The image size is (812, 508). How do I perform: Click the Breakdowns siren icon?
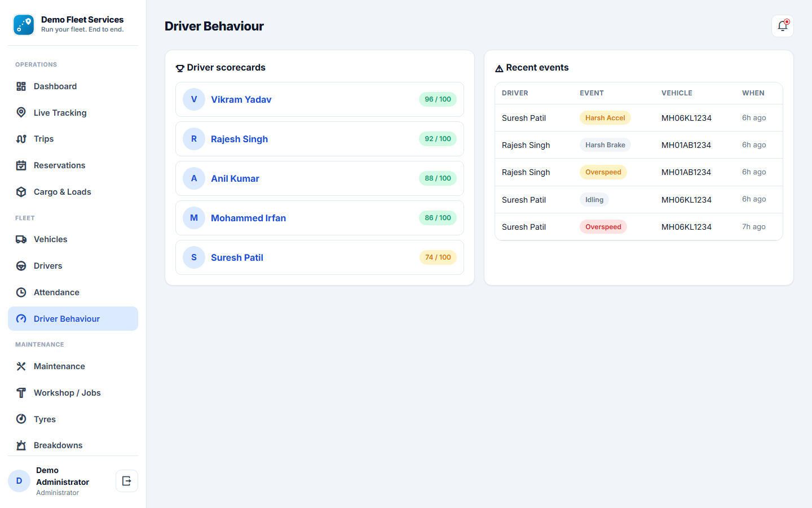21,445
